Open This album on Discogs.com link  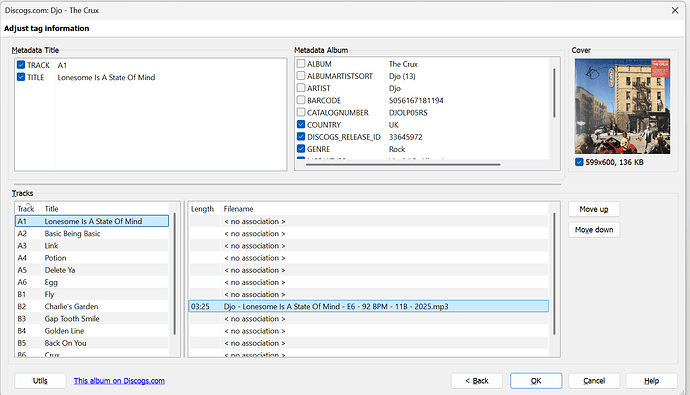119,381
